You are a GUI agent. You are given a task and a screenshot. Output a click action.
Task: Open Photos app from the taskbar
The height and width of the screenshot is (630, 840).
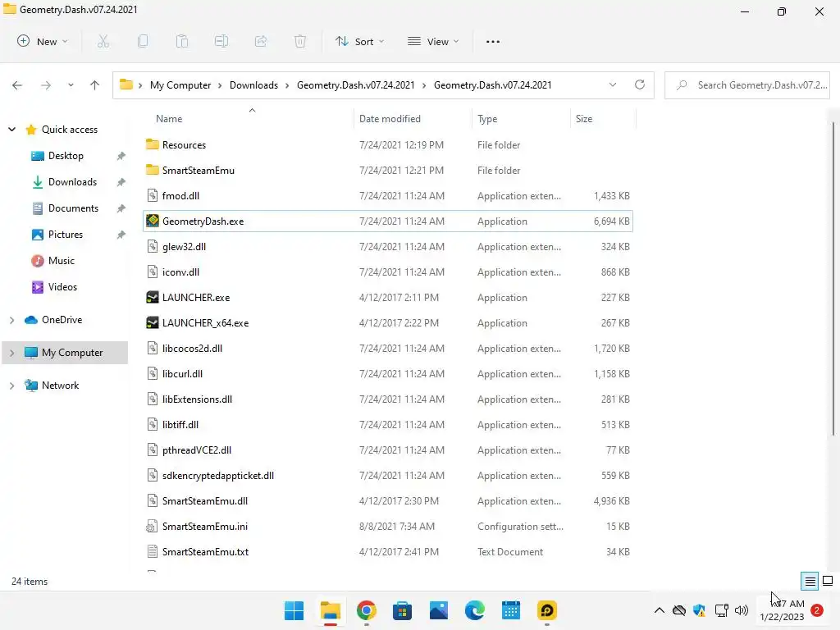point(439,610)
